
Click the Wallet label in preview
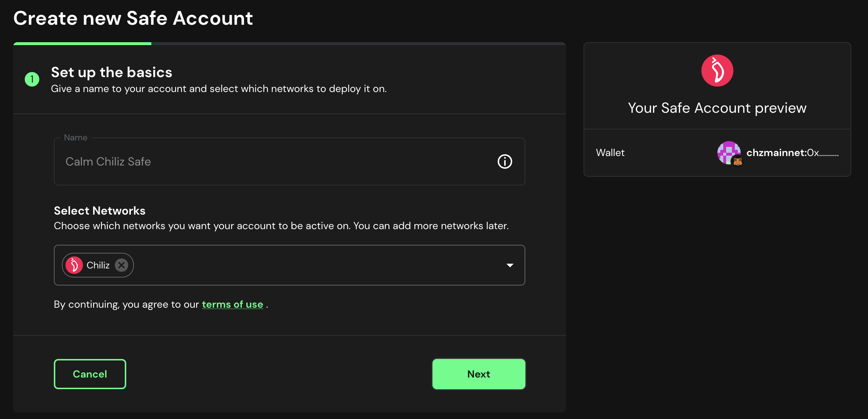[x=610, y=153]
